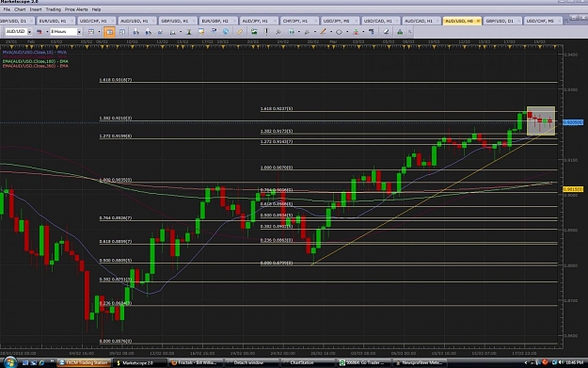Expand the 8 Hours timeframe dropdown

79,32
